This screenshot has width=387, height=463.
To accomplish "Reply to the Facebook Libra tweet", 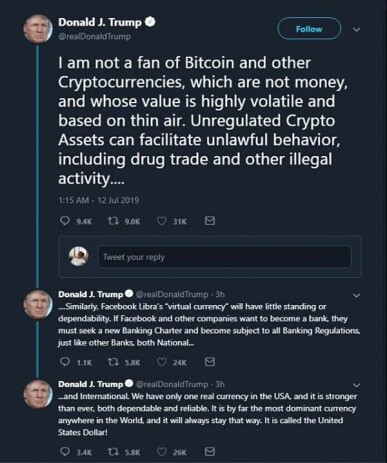I will tap(65, 362).
